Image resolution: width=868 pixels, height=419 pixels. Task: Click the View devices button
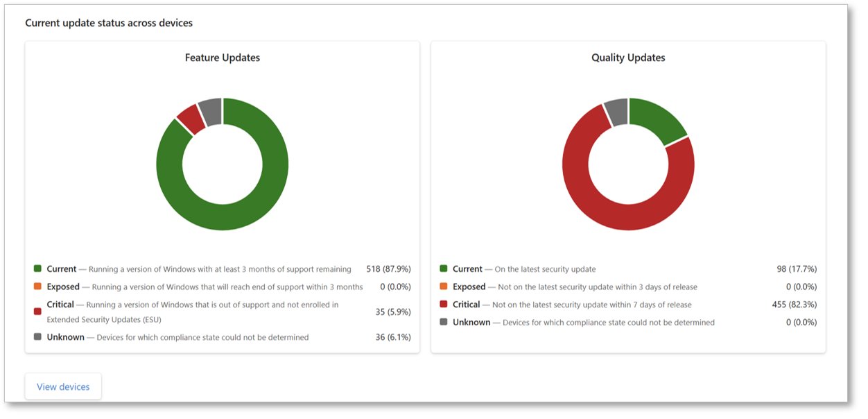click(63, 386)
